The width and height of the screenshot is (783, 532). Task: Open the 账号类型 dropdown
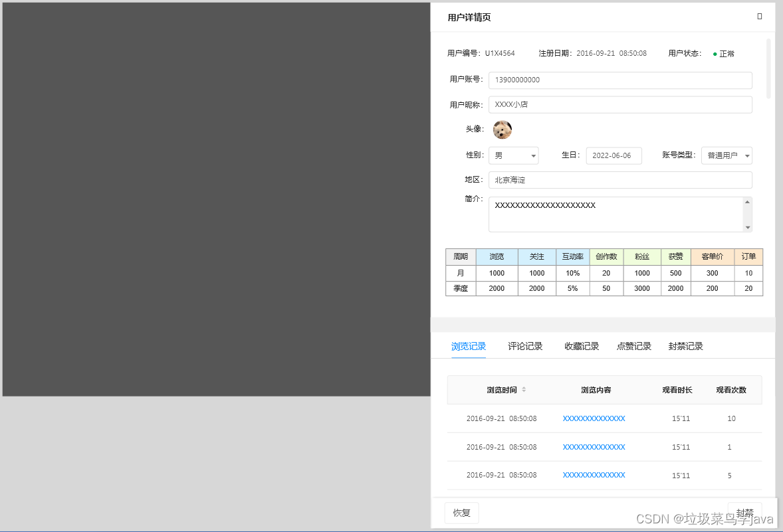(727, 155)
